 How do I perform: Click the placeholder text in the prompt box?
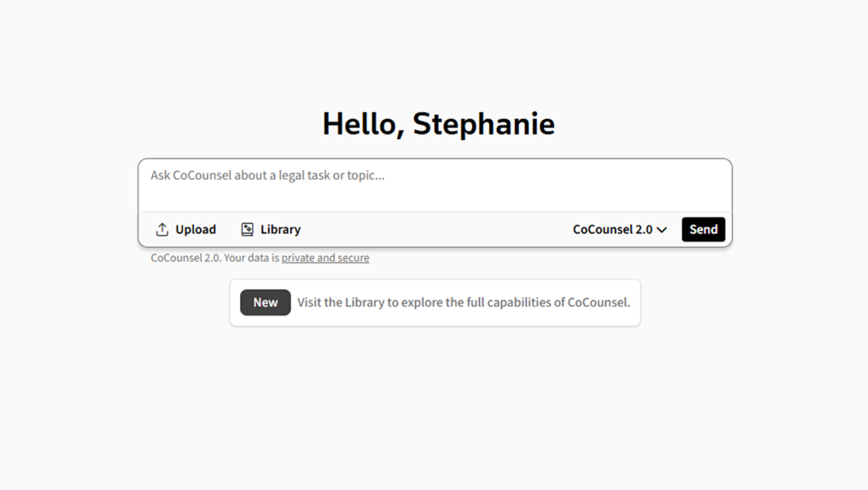[x=267, y=175]
